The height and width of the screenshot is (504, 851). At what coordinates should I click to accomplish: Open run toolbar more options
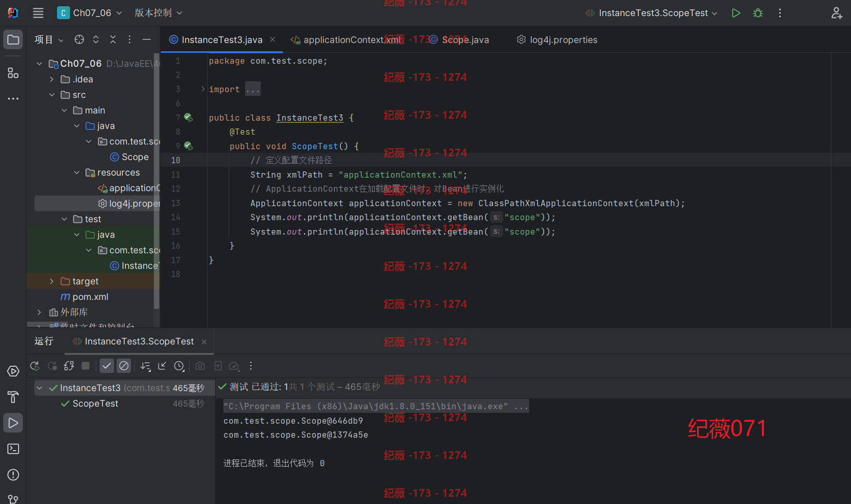pos(251,366)
